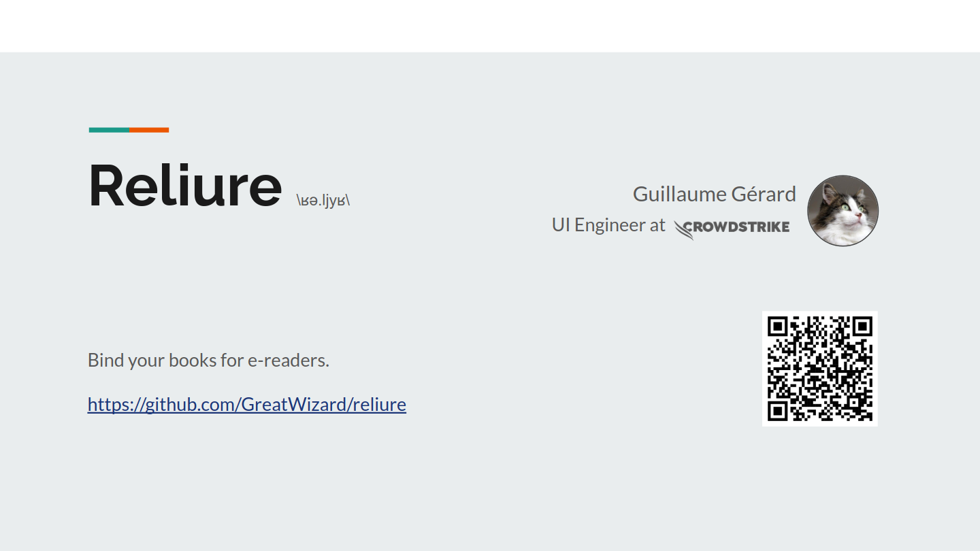Click the name Guillaume Gérard
980x551 pixels.
pos(714,194)
